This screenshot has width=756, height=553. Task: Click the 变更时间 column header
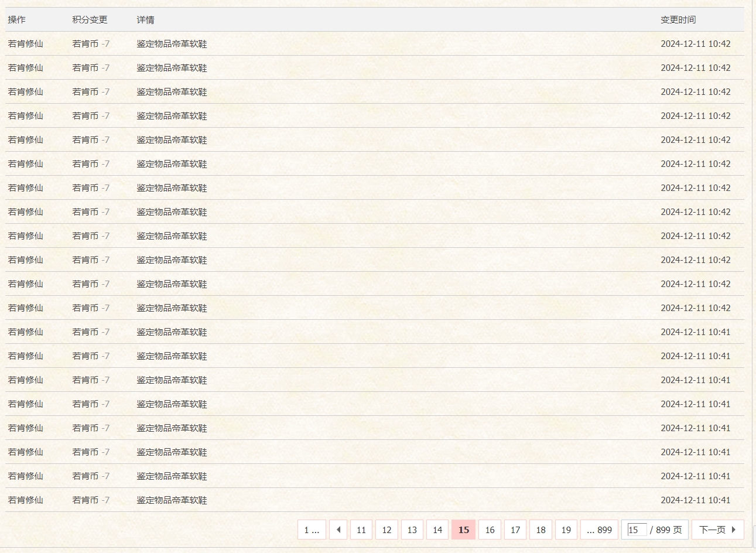tap(678, 20)
